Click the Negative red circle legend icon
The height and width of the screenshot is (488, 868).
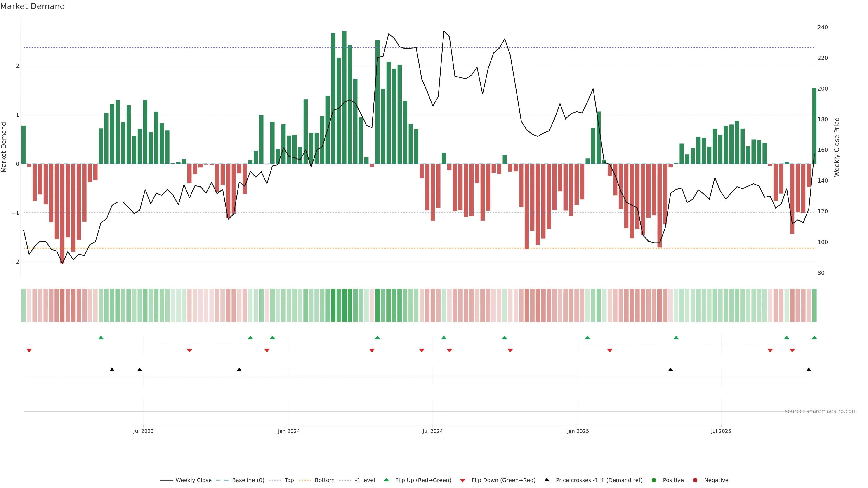pyautogui.click(x=695, y=480)
